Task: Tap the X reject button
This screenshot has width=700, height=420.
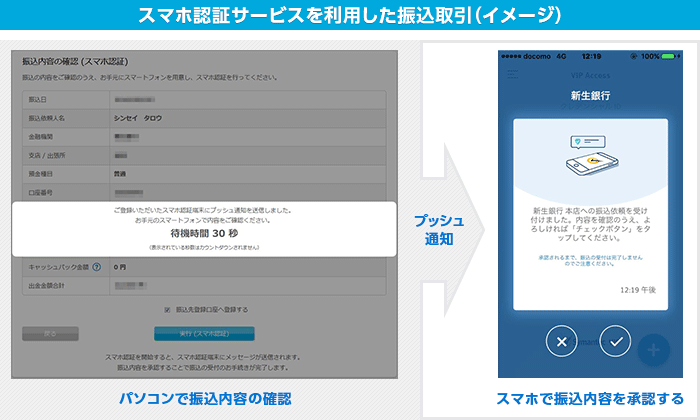Action: (562, 342)
